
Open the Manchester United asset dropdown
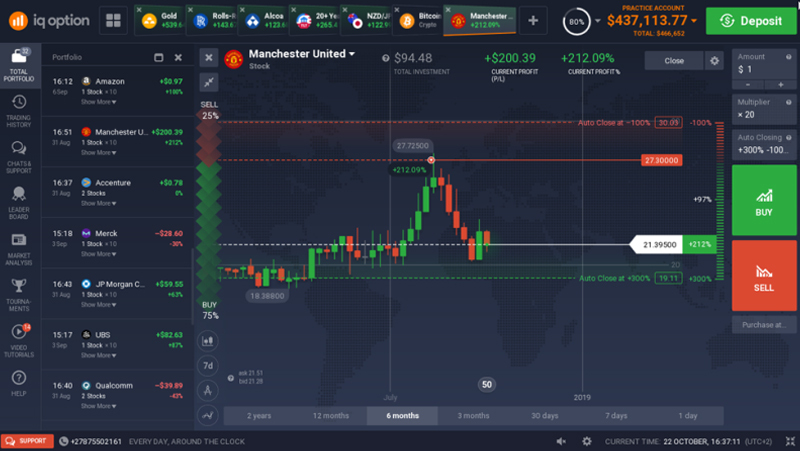(x=352, y=54)
